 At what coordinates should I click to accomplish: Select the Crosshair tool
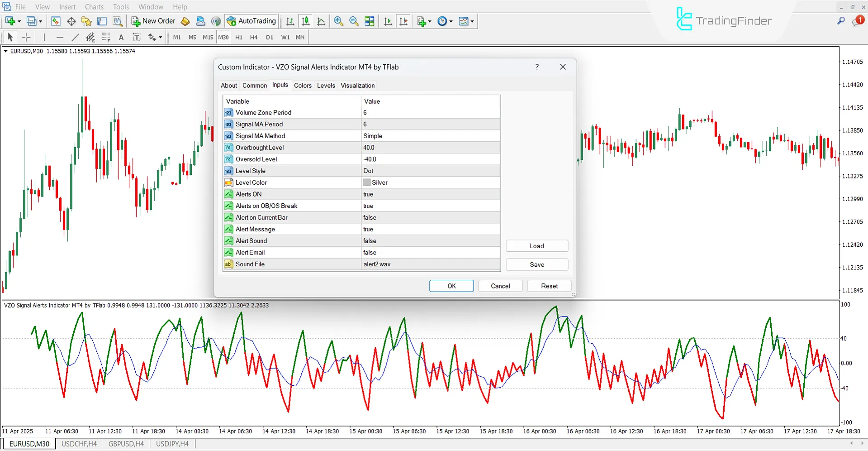click(x=26, y=37)
